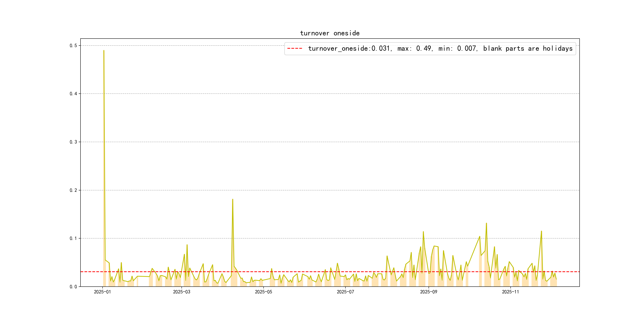The image size is (644, 322).
Task: Click the 0.3 y-axis tick label
Action: tap(73, 142)
